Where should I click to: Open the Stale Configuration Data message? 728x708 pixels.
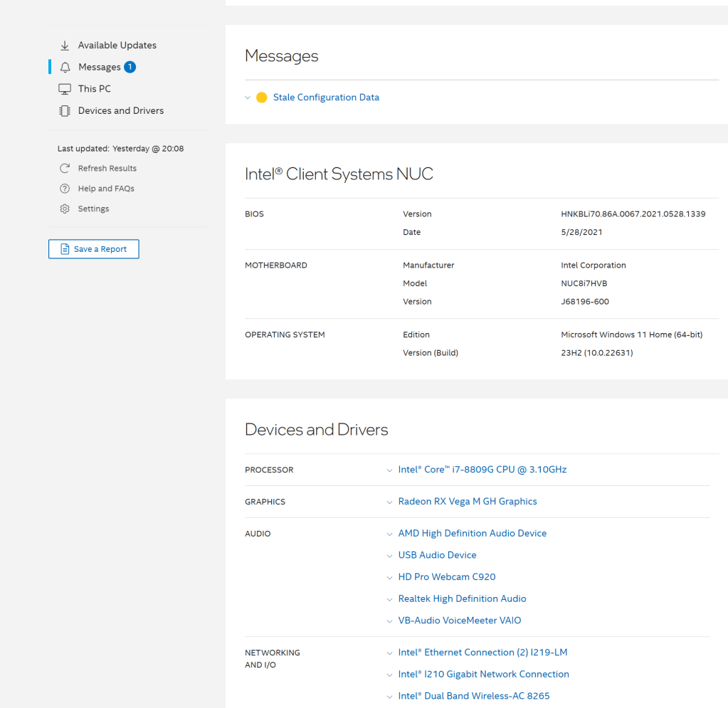tap(326, 97)
